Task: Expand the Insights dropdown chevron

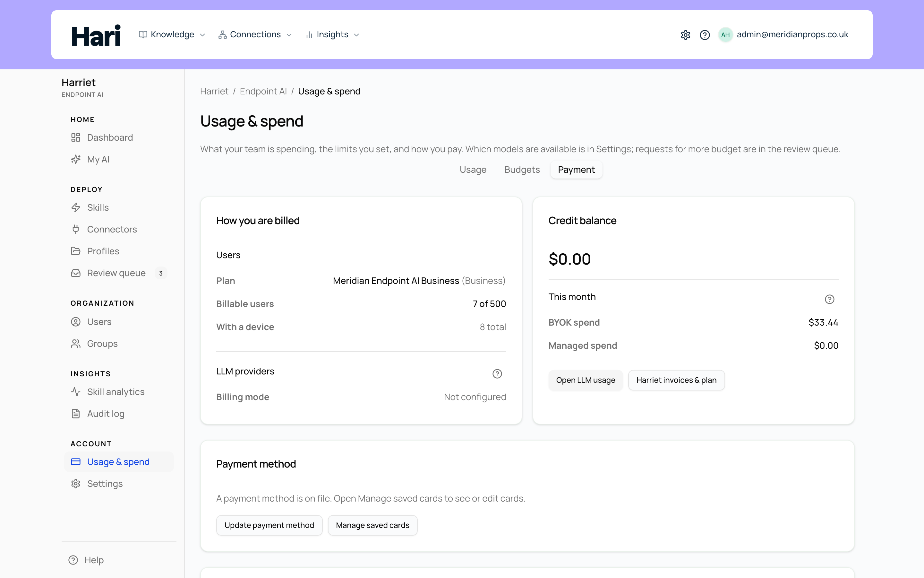Action: (x=357, y=35)
